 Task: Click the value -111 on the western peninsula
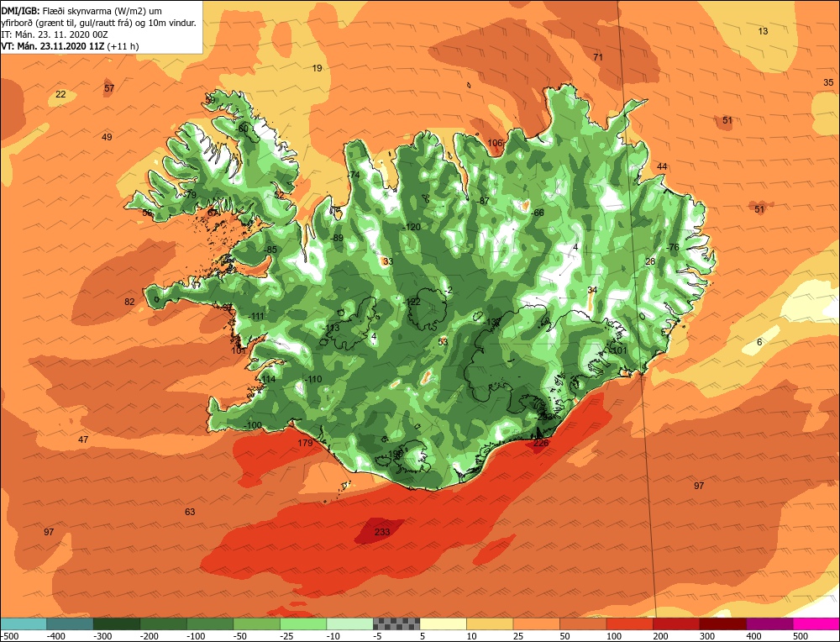tap(255, 316)
